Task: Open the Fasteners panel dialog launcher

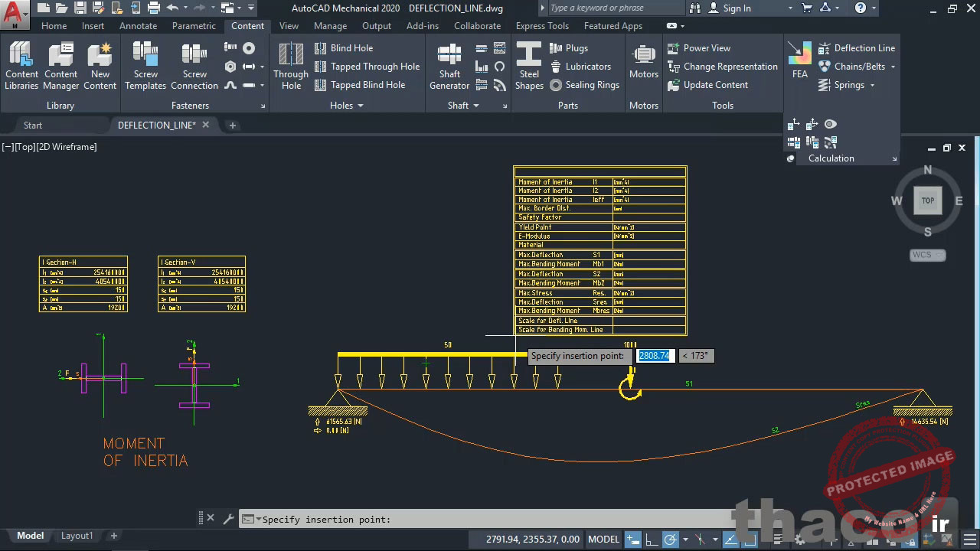Action: 263,106
